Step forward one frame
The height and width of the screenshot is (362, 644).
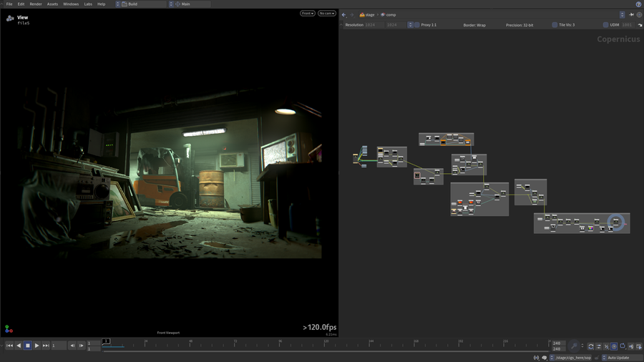(x=82, y=346)
